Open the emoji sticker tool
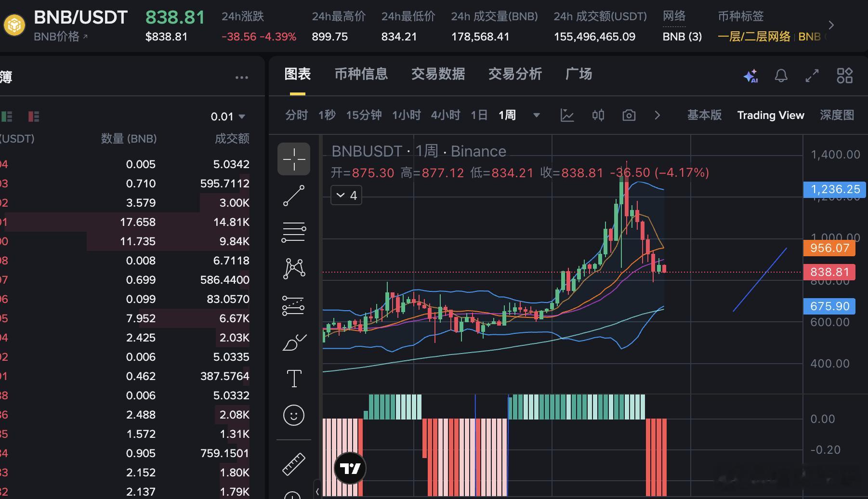This screenshot has width=868, height=499. click(x=294, y=415)
